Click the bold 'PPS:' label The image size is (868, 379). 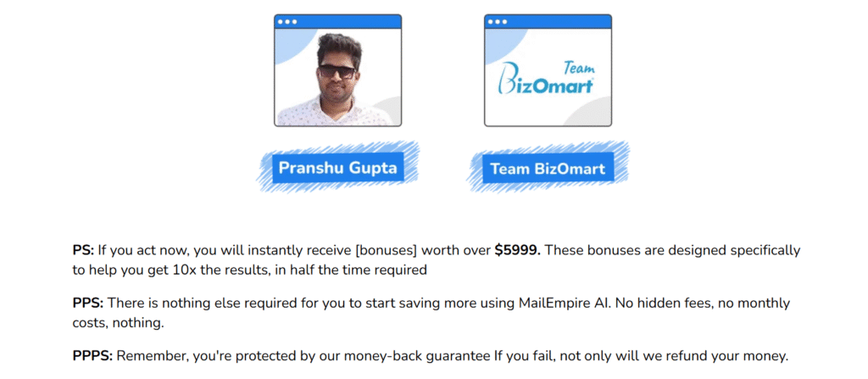pyautogui.click(x=88, y=304)
